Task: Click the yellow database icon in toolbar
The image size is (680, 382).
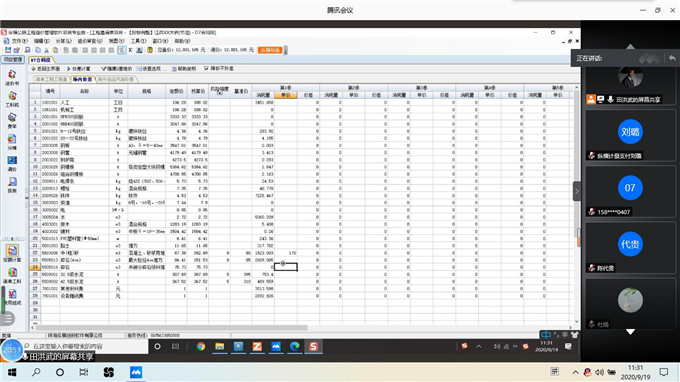Action: tap(150, 50)
